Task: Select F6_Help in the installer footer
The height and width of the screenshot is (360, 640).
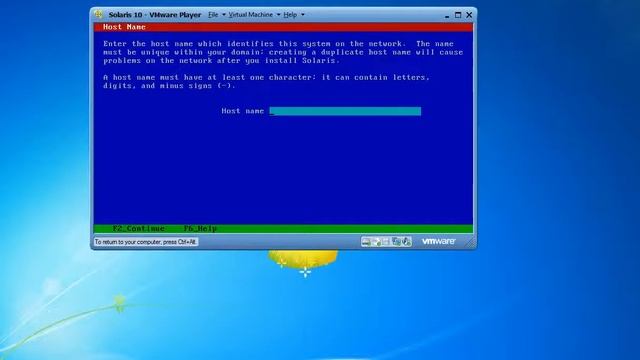Action: click(200, 229)
